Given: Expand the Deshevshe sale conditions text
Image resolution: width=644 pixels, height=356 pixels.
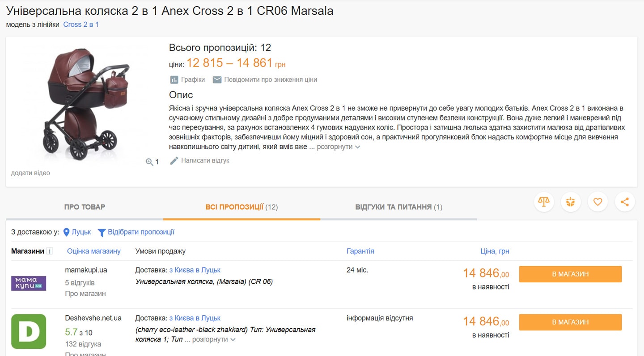Looking at the screenshot, I should pos(214,339).
